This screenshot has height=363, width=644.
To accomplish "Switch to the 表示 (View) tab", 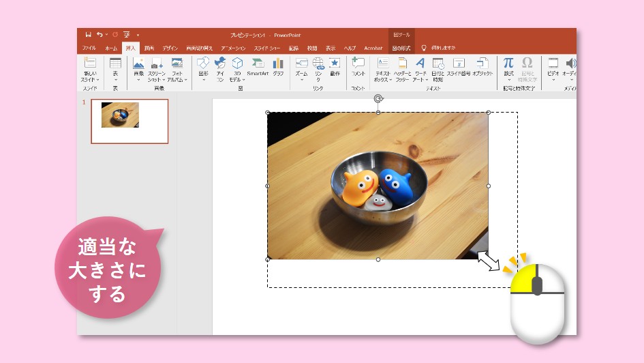I will [331, 48].
